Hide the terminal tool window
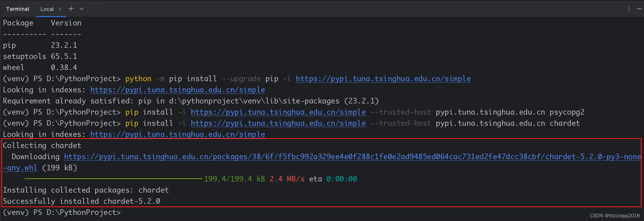644x221 pixels. pyautogui.click(x=639, y=9)
